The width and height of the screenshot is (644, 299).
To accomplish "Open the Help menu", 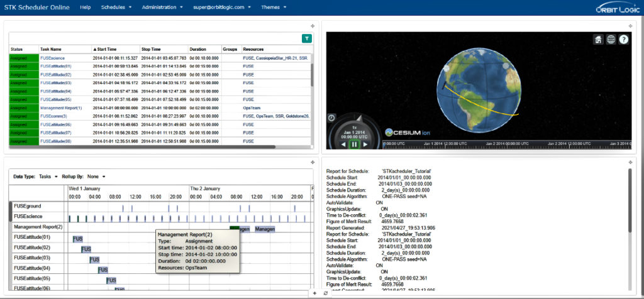I will (x=86, y=8).
